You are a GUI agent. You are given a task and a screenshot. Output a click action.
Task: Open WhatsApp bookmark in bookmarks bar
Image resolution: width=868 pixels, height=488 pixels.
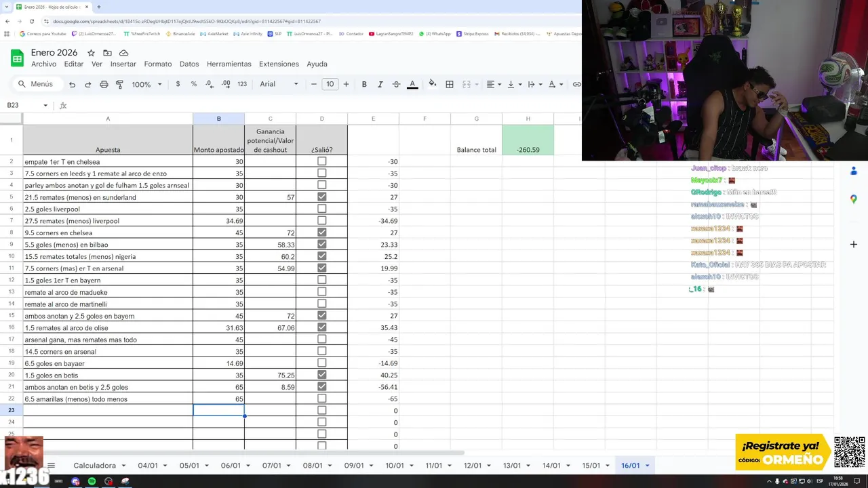(x=435, y=33)
